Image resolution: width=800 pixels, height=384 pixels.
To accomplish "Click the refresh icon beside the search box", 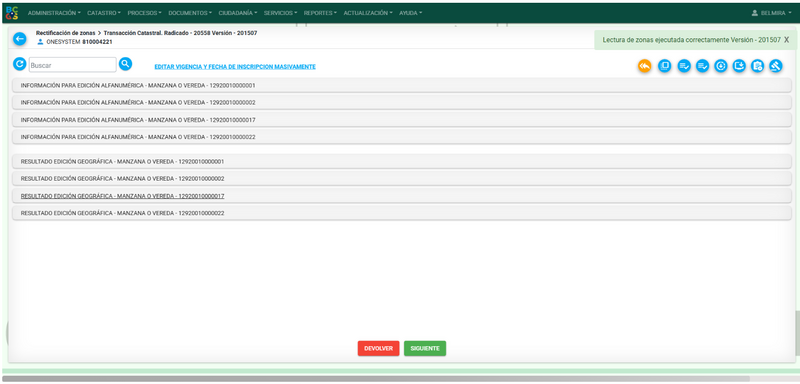I will [x=19, y=64].
